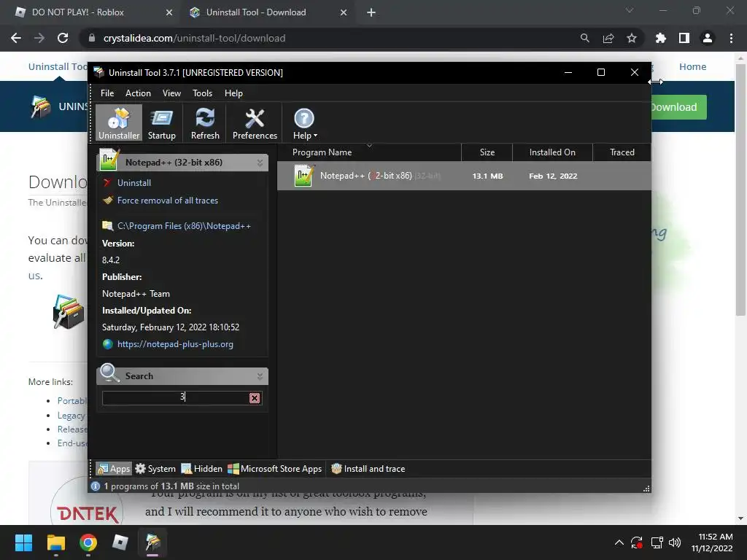Click the Notepad++ icon in the program row
747x560 pixels.
tap(303, 176)
